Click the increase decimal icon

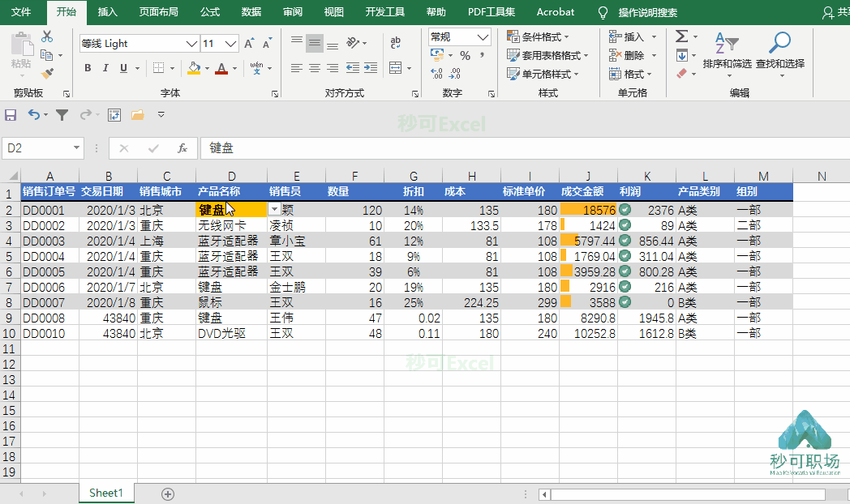click(437, 73)
